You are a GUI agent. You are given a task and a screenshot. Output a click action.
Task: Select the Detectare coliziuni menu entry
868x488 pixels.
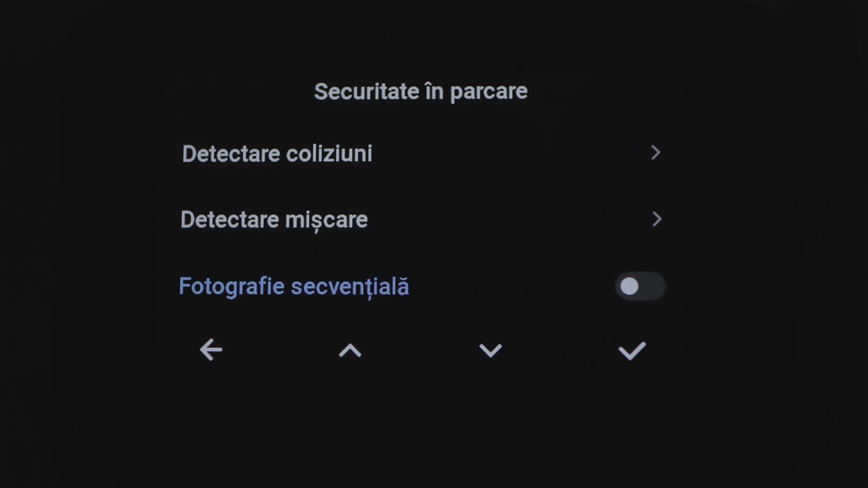[x=277, y=153]
